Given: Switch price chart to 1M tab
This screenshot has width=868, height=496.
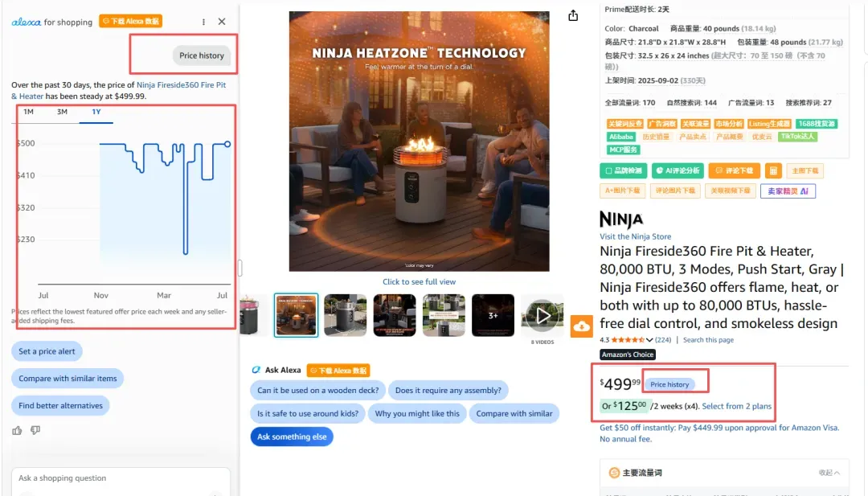Looking at the screenshot, I should click(29, 112).
